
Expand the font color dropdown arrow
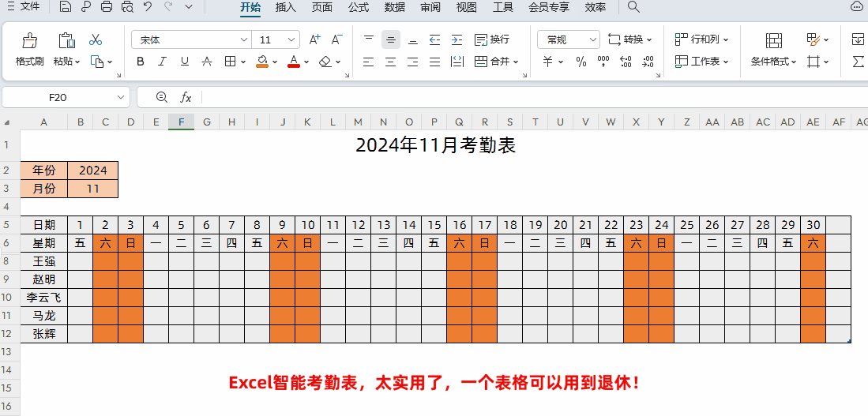306,62
